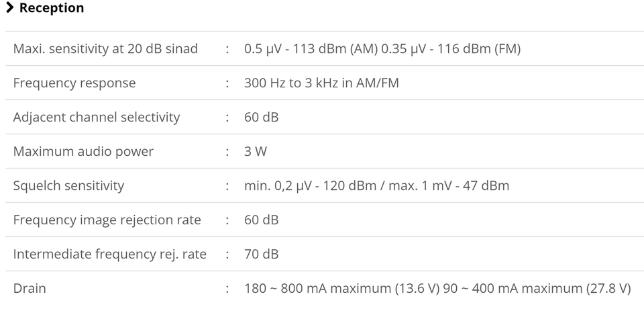Click the 90 ~ 400 mA maximum (27.8 V) text

pyautogui.click(x=537, y=289)
